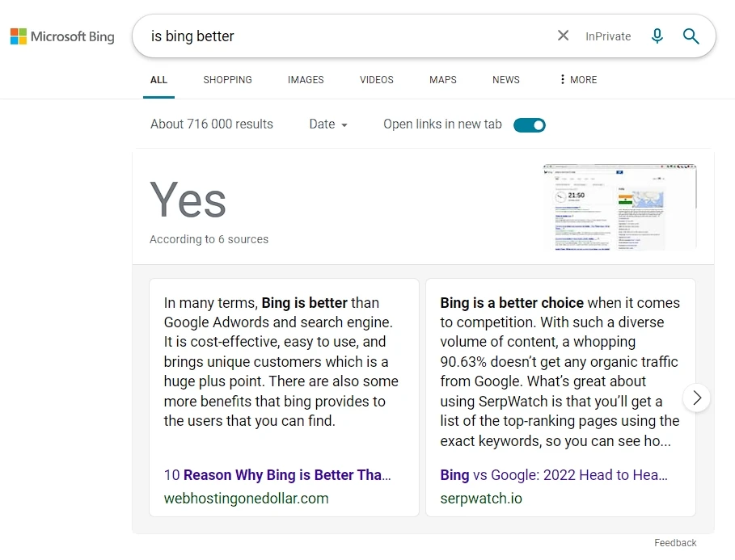The height and width of the screenshot is (560, 735).
Task: Submit search with the magnifying glass icon
Action: (691, 36)
